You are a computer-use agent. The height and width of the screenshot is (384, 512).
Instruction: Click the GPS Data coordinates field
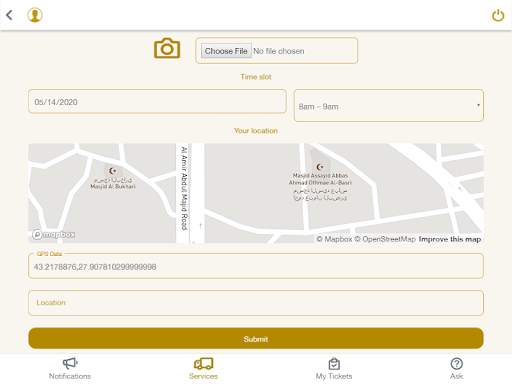point(256,266)
